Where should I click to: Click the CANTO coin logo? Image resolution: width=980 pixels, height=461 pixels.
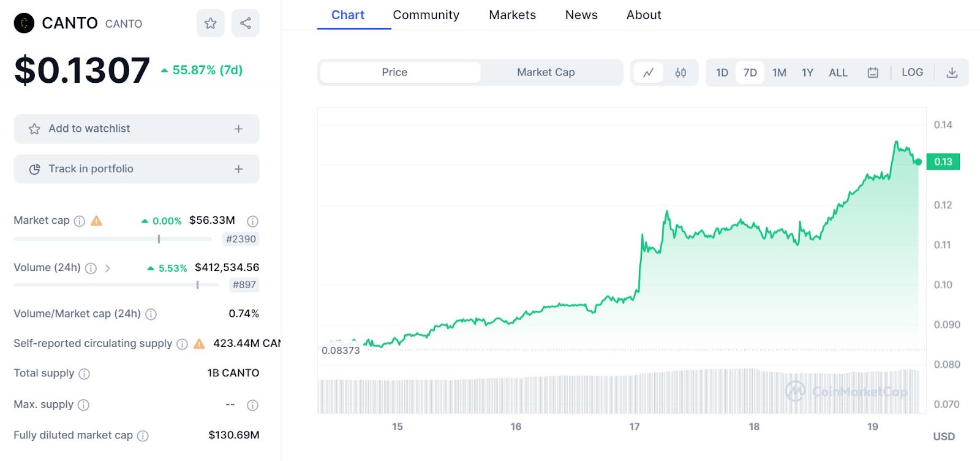pos(24,23)
